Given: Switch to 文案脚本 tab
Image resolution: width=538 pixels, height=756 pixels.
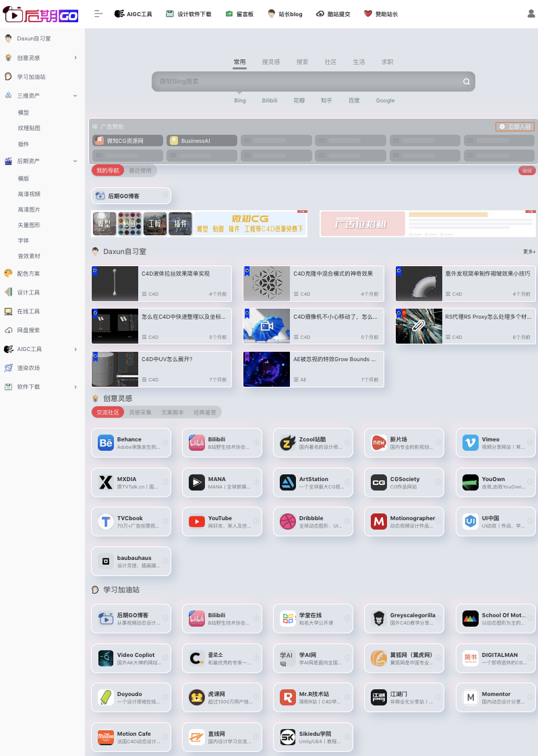Looking at the screenshot, I should 173,413.
